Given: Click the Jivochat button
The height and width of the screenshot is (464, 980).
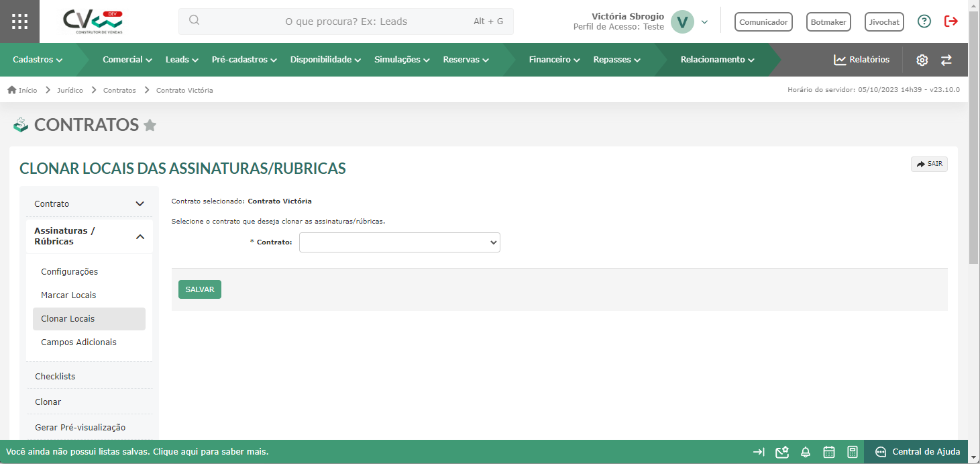Looking at the screenshot, I should click(884, 22).
